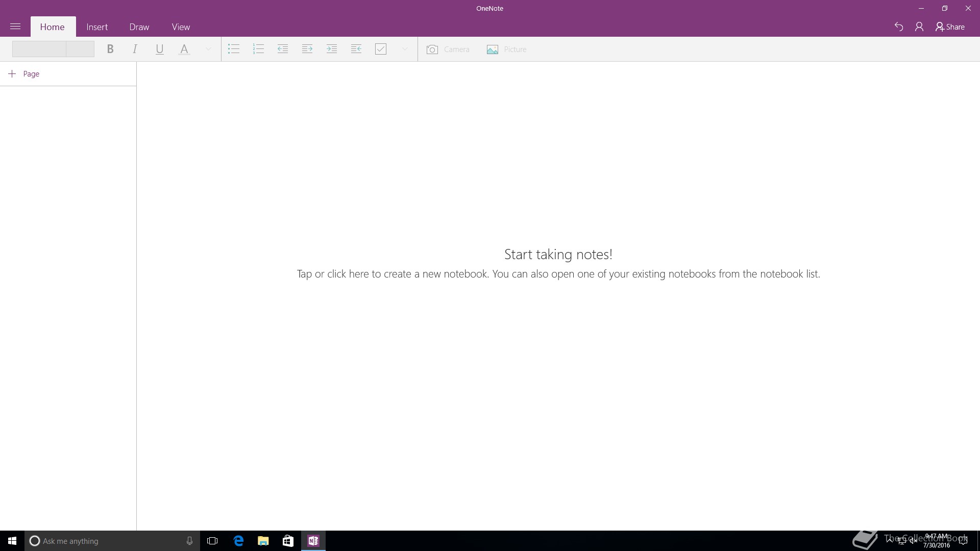Screen dimensions: 980x551
Task: Open the Draw tab
Action: (x=139, y=27)
